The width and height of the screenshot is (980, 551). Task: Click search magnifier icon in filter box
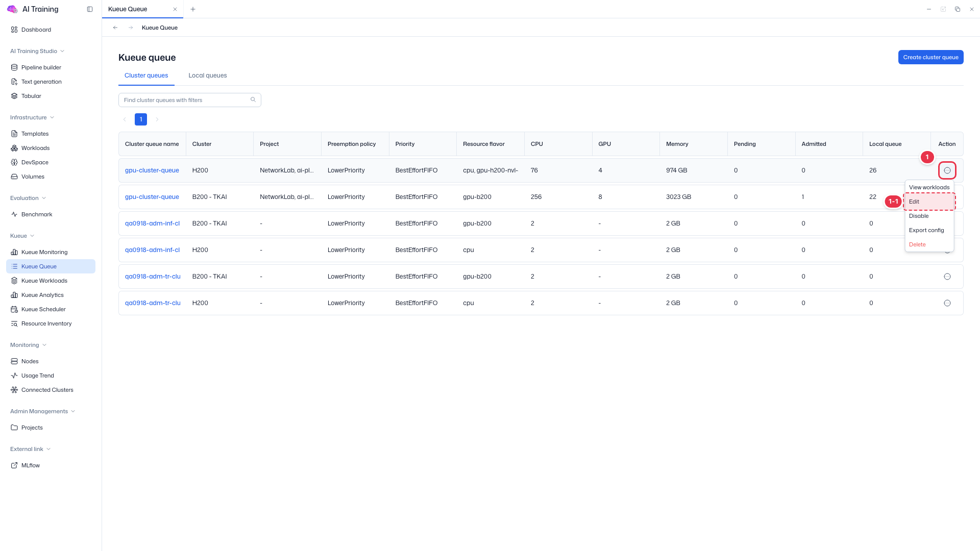click(253, 100)
